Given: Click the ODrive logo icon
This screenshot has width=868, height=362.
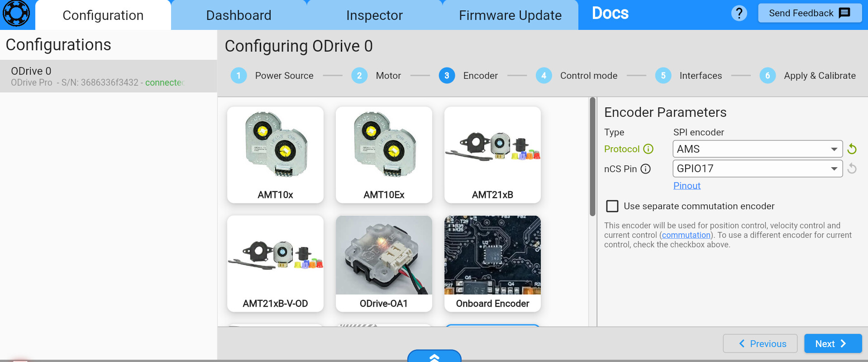Looking at the screenshot, I should [16, 14].
